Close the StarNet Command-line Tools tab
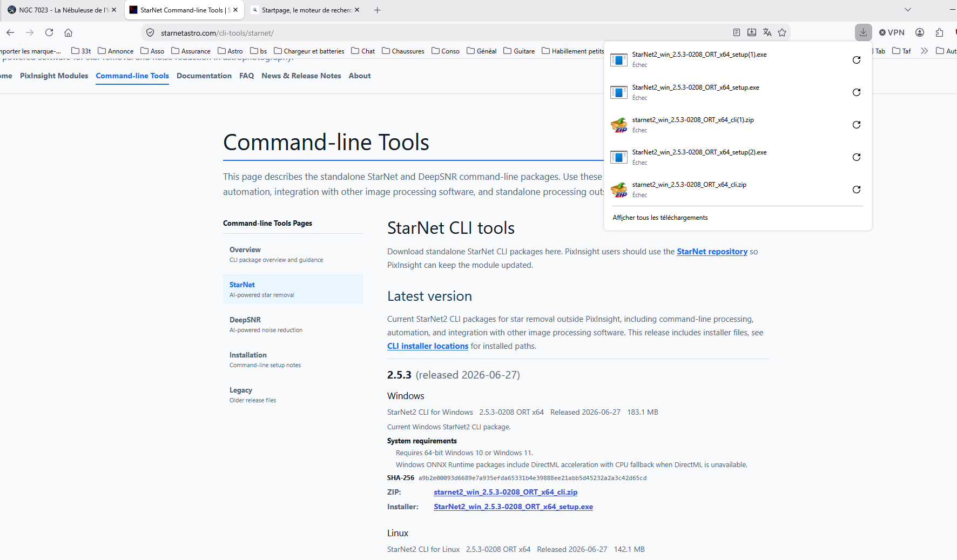The image size is (957, 560). click(x=235, y=10)
